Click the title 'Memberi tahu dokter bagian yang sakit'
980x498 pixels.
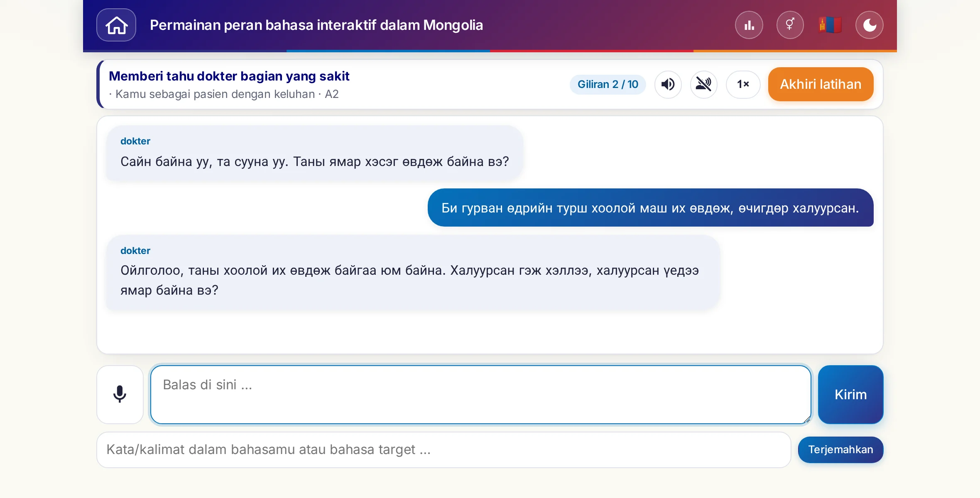coord(229,76)
